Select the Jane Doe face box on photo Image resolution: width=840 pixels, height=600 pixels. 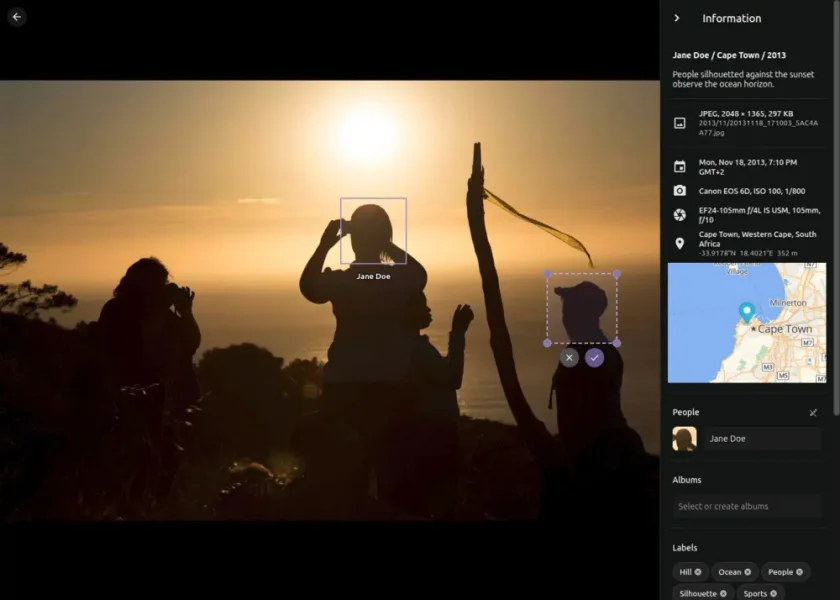373,231
